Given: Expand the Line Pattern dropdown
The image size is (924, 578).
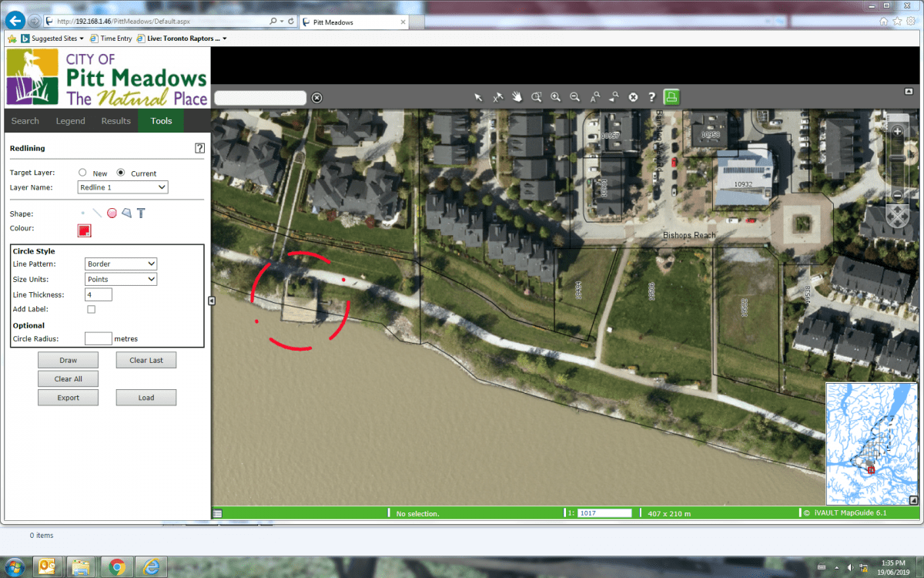Looking at the screenshot, I should point(120,264).
